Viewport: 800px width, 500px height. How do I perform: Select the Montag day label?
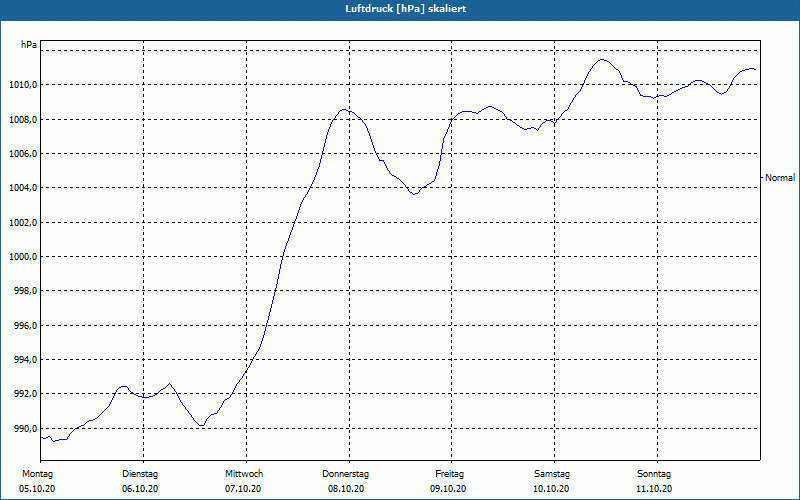click(37, 474)
